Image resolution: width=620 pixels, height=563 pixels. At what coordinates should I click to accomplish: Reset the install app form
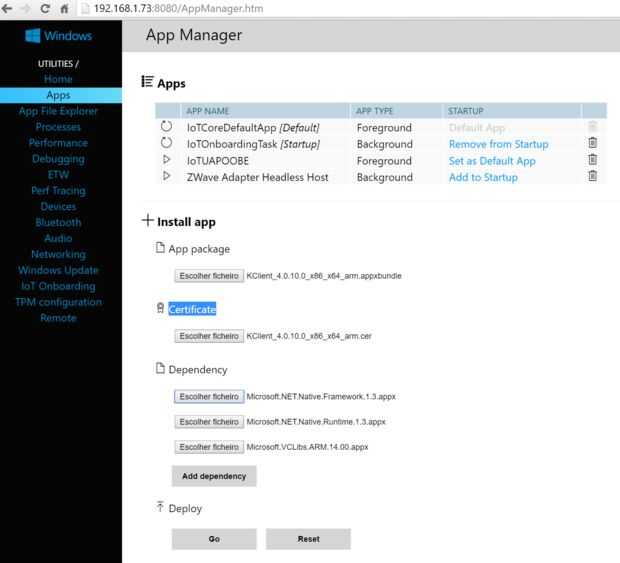point(308,539)
